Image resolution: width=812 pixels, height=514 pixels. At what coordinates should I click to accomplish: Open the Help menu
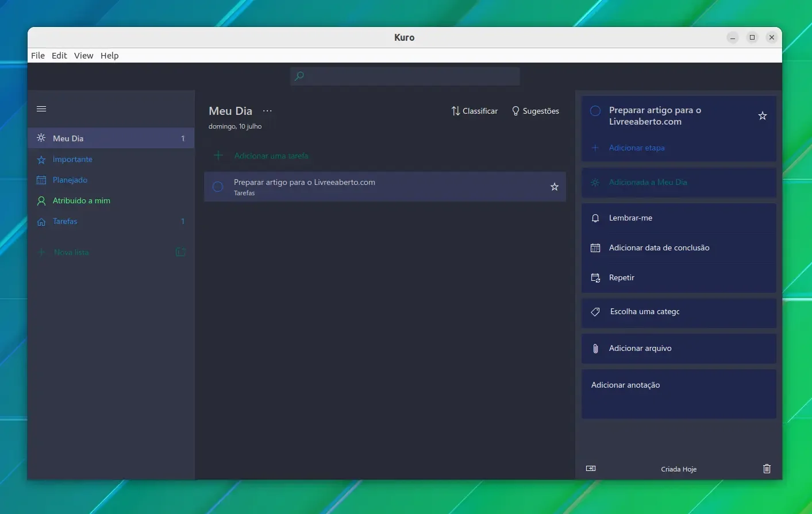coord(109,56)
